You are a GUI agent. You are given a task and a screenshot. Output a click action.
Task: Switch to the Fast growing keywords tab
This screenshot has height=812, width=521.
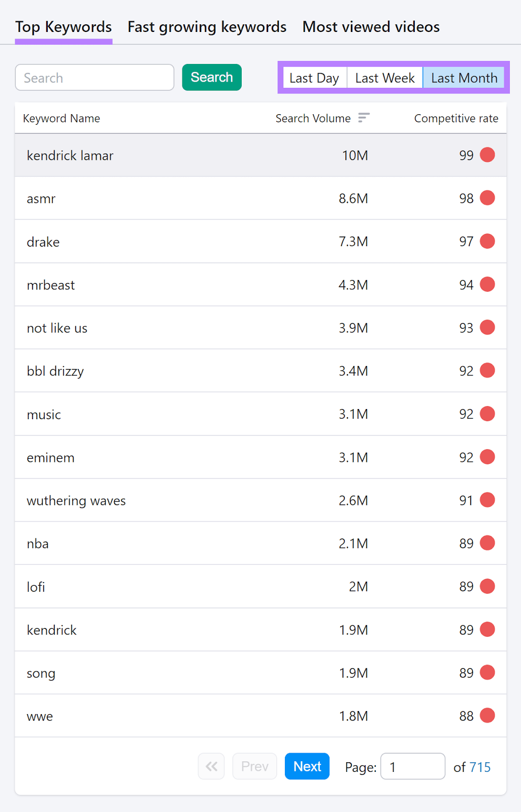coord(206,26)
